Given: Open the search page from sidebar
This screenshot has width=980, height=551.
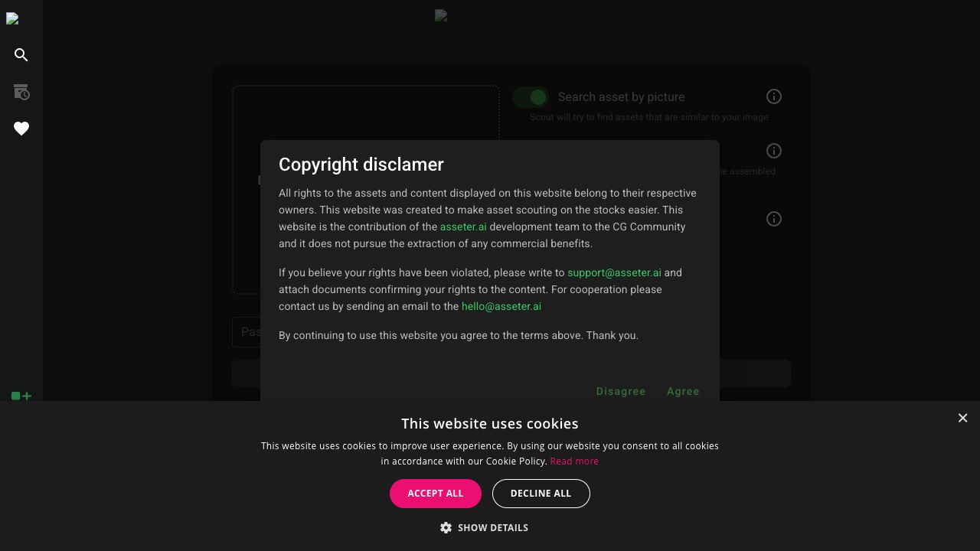Looking at the screenshot, I should [21, 55].
